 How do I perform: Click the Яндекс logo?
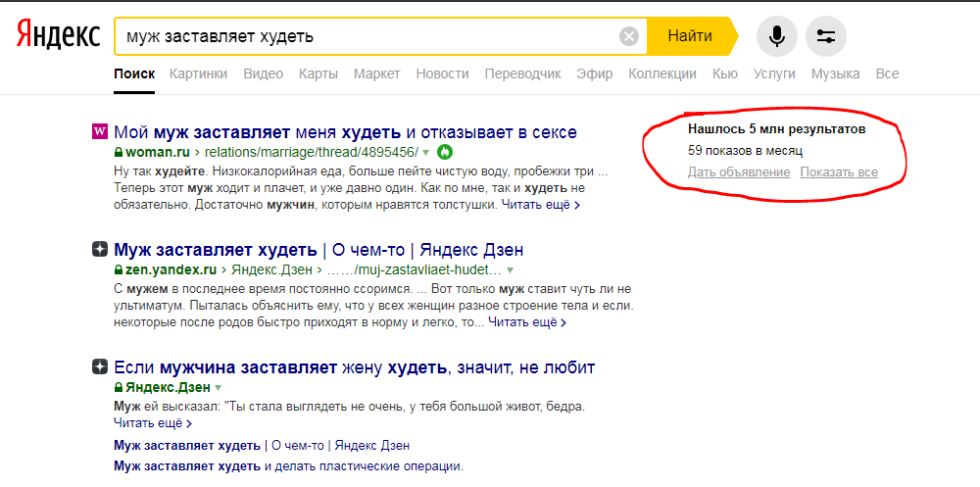point(58,34)
